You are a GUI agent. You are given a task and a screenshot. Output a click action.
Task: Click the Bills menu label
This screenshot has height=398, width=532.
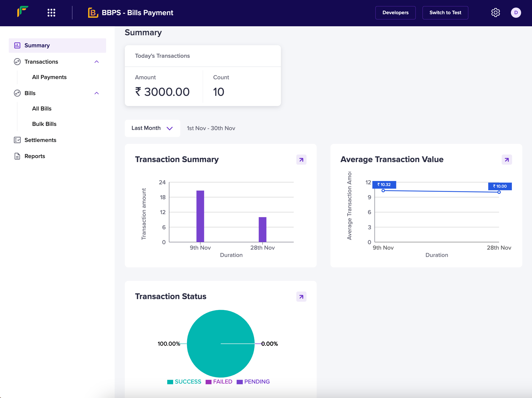click(30, 93)
